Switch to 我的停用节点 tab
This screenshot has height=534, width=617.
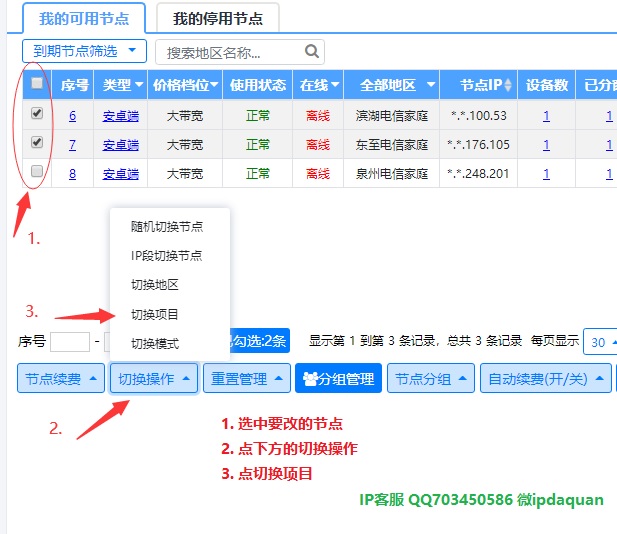click(217, 18)
